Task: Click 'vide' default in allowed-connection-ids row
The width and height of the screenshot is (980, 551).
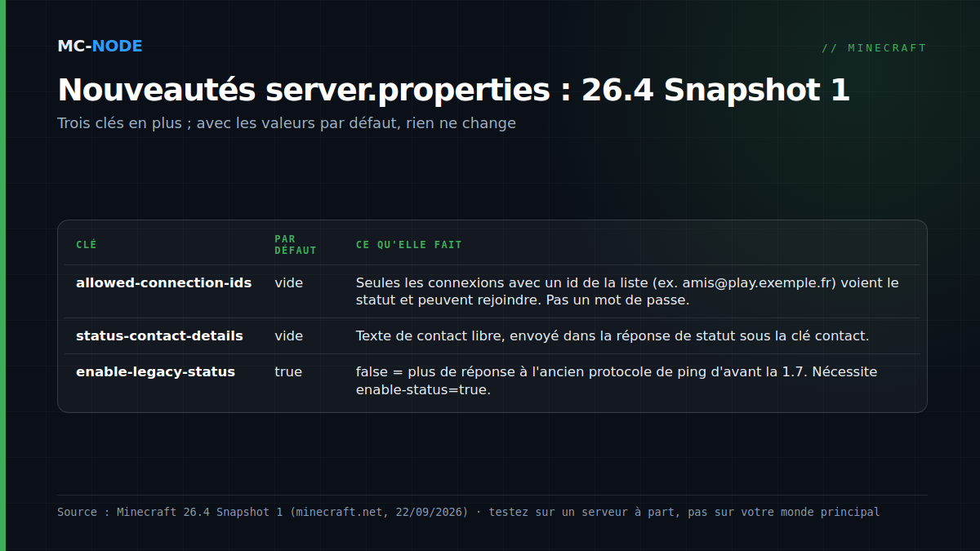Action: 288,283
